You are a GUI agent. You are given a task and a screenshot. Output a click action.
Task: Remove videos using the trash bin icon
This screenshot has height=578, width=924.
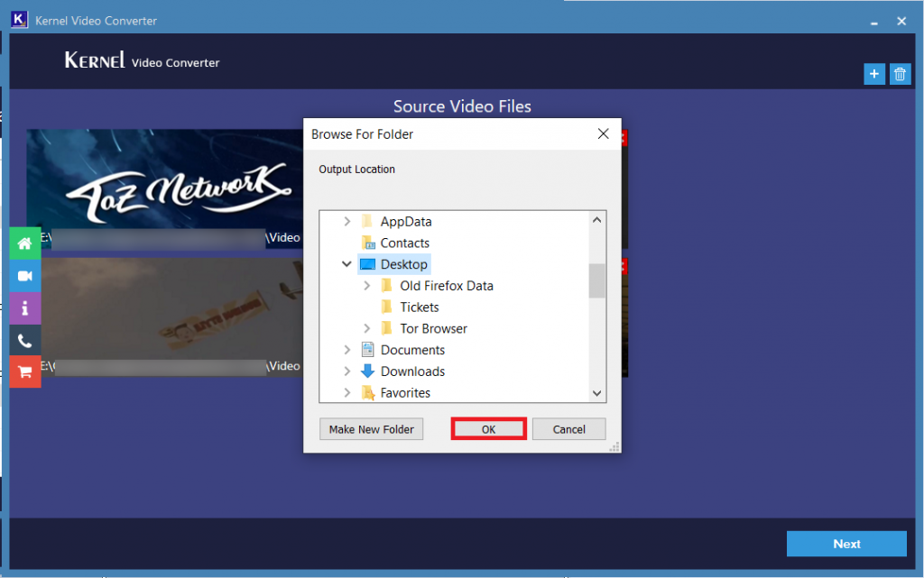(900, 74)
